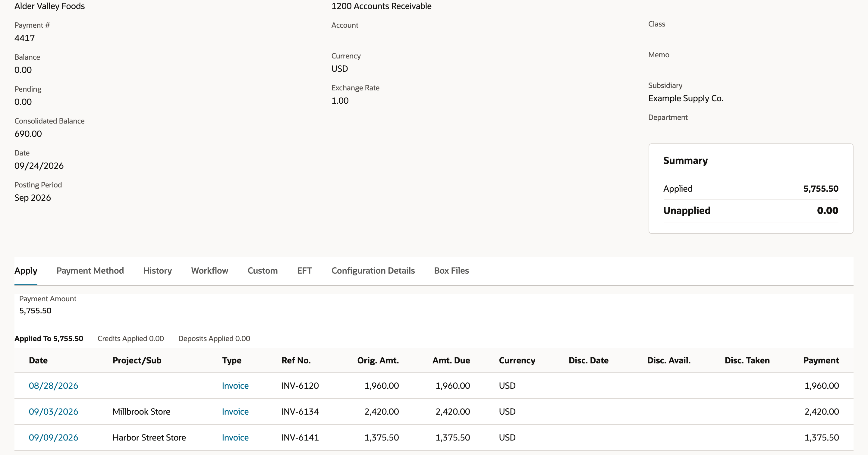Click the Harbor Street Store project cell

pyautogui.click(x=149, y=438)
